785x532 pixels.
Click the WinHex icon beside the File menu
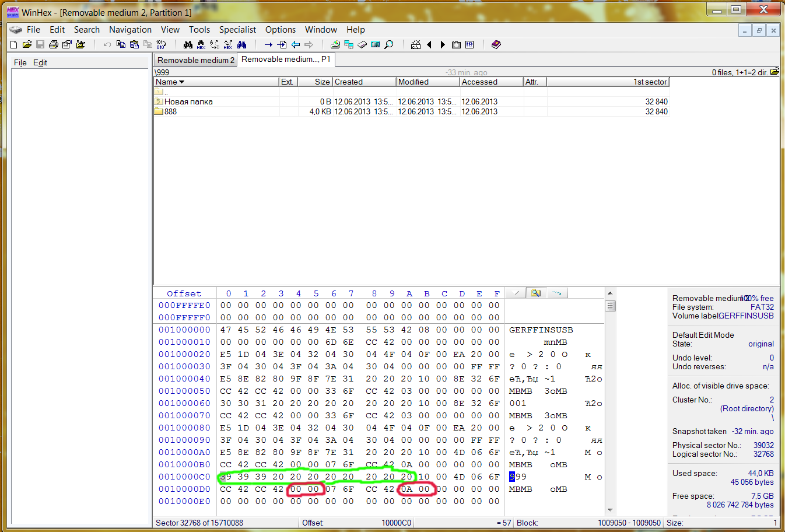[16, 30]
